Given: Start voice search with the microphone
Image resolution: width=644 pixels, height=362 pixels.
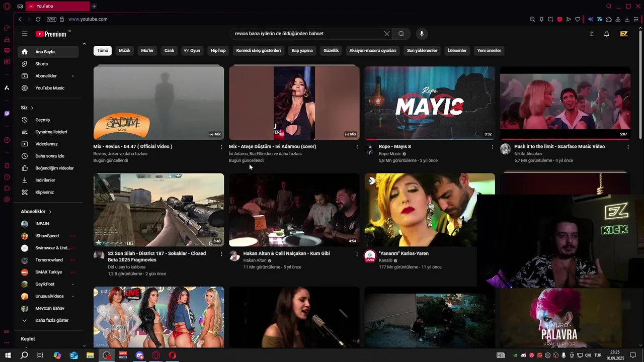Looking at the screenshot, I should tap(422, 34).
